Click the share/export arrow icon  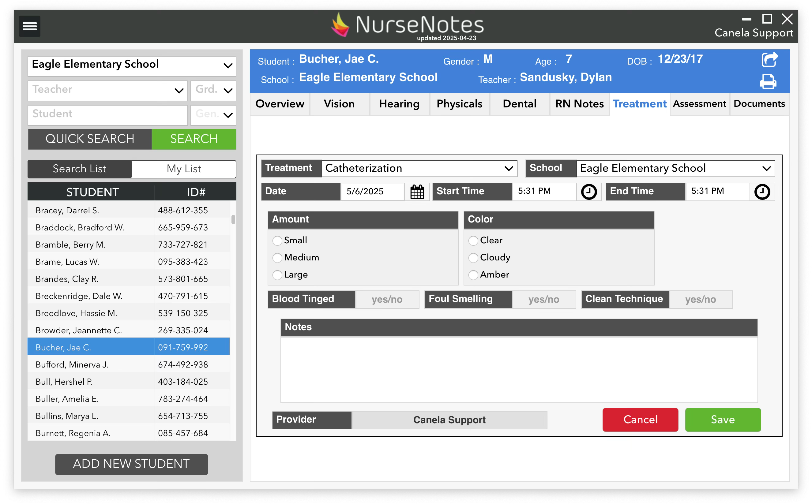(x=769, y=60)
